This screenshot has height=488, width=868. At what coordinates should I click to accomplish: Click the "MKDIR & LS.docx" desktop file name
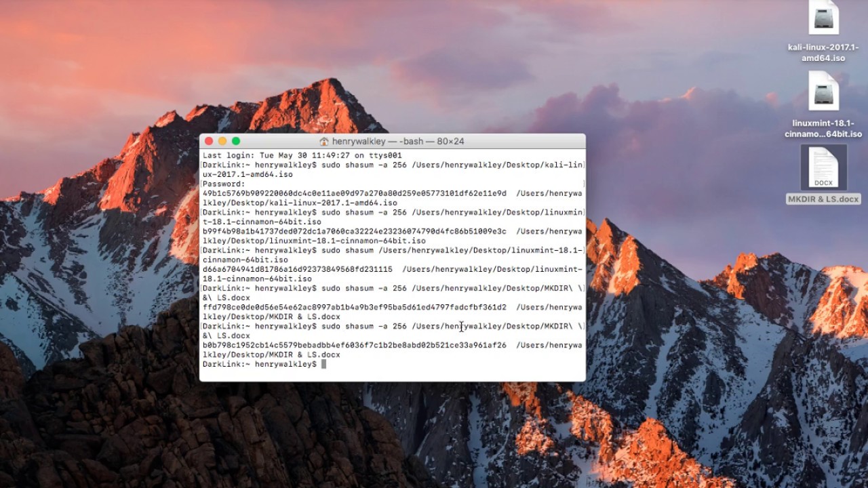(x=823, y=199)
